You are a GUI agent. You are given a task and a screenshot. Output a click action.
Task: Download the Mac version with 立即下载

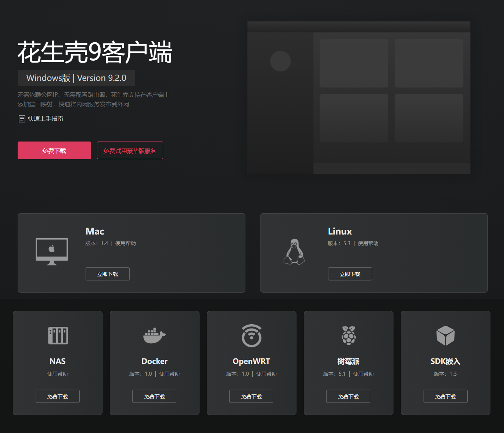108,274
